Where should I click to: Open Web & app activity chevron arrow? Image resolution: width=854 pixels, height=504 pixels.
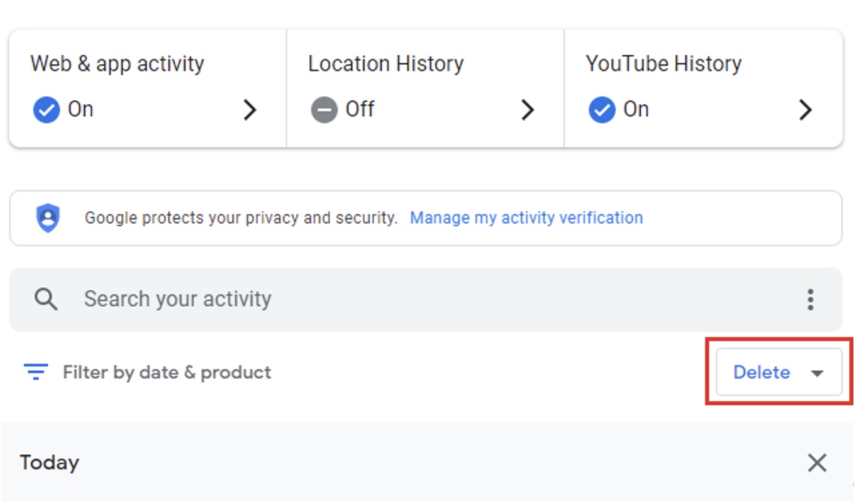[x=250, y=110]
